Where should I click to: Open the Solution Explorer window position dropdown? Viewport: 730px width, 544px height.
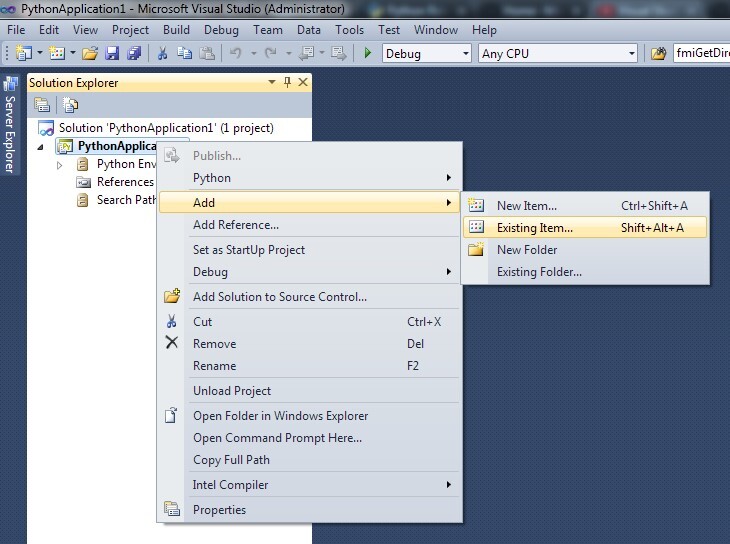click(x=272, y=82)
